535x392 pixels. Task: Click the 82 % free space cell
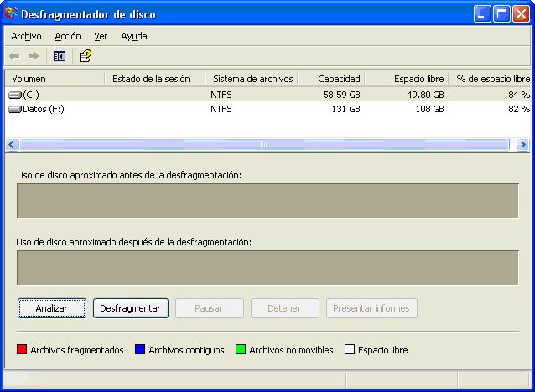pyautogui.click(x=519, y=109)
